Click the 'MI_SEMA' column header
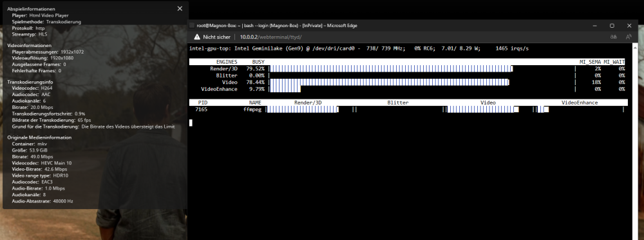 tap(590, 62)
